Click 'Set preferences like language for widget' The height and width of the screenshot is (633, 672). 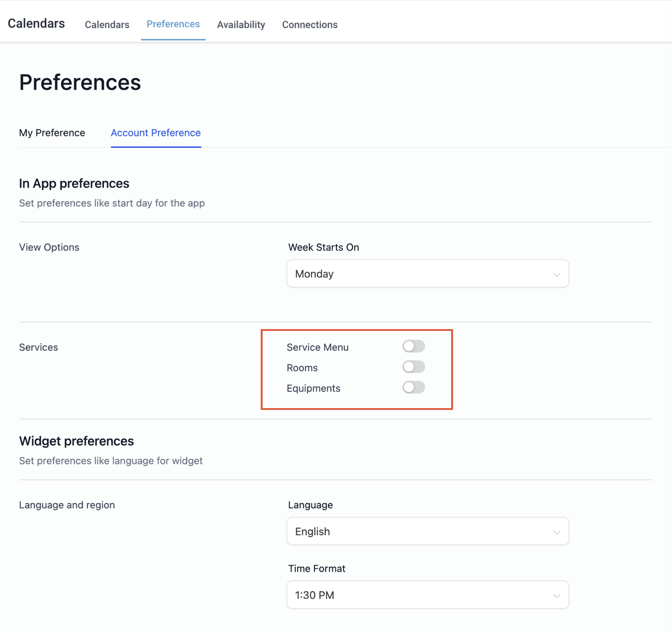111,461
